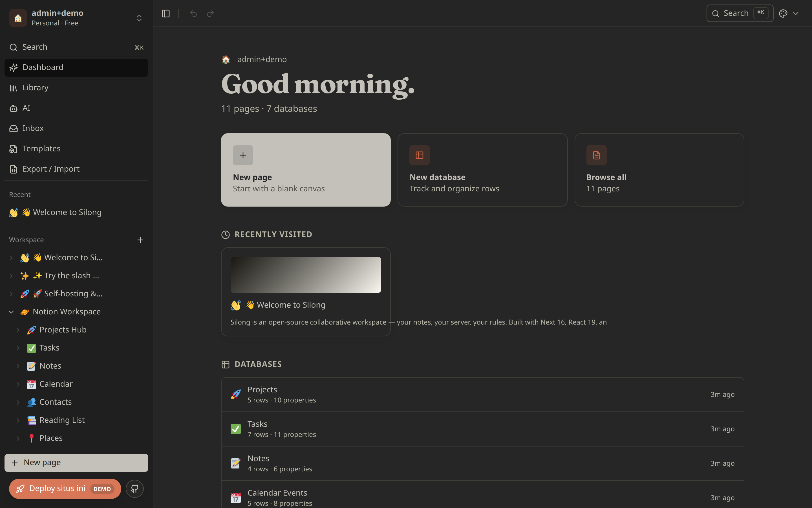Expand Try the slash tree item
The image size is (812, 508).
11,276
